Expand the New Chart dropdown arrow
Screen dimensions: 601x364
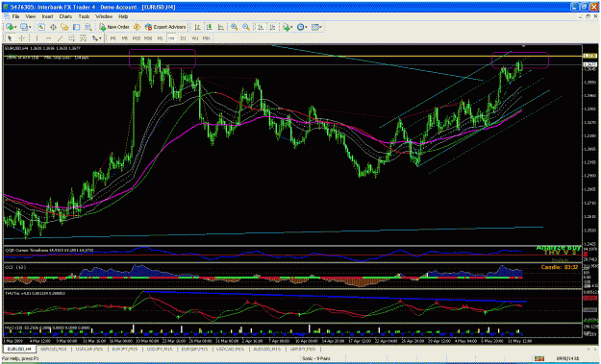pyautogui.click(x=15, y=27)
